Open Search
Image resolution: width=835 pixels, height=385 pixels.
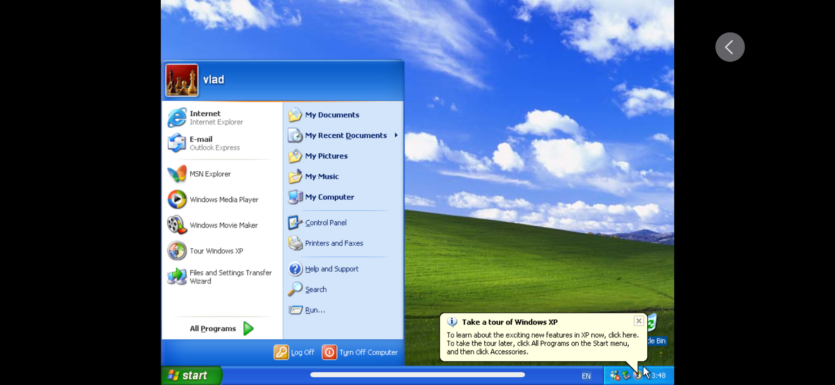[x=343, y=290]
